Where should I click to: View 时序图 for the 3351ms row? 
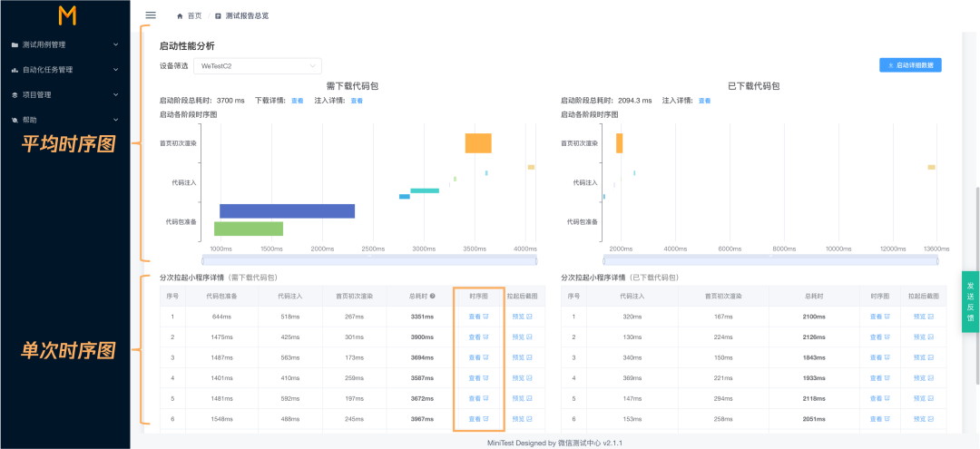(478, 317)
